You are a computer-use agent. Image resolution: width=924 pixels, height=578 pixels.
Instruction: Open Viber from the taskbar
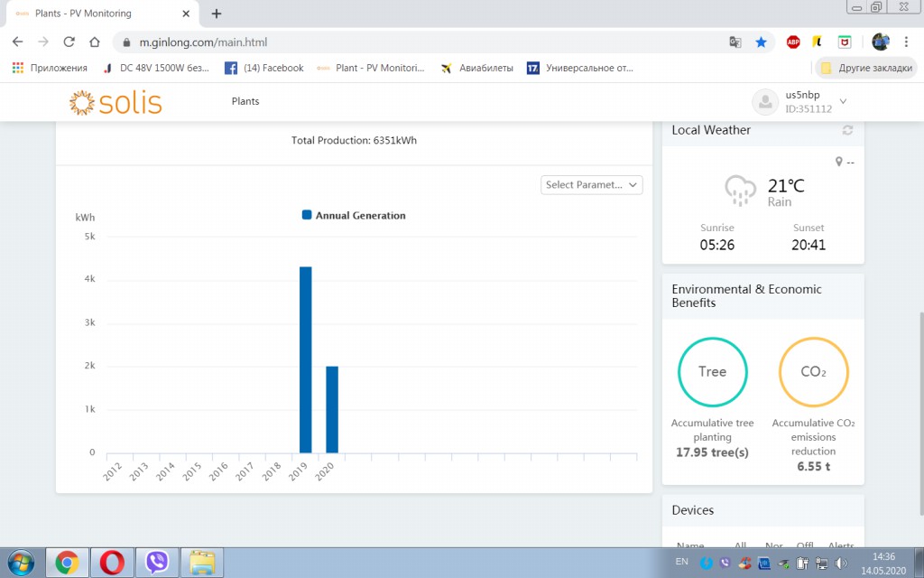(x=157, y=562)
